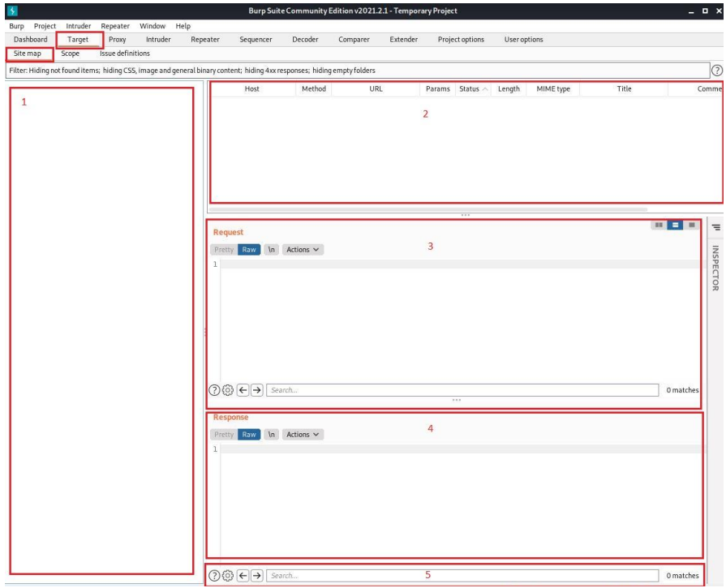The width and height of the screenshot is (726, 588).
Task: Sort table by Params column header
Action: tap(437, 89)
